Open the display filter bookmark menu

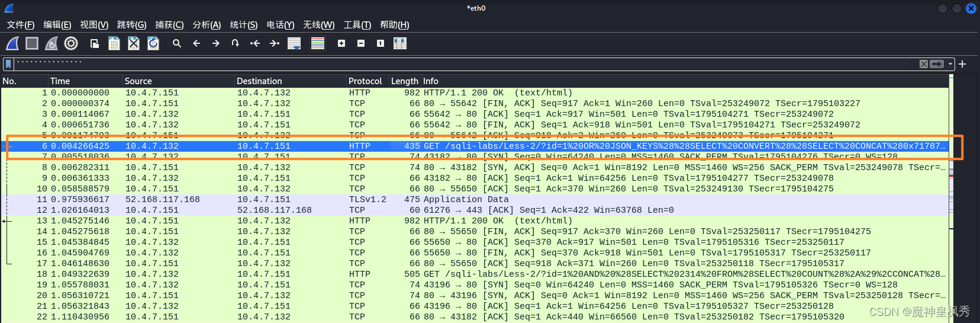coord(8,64)
